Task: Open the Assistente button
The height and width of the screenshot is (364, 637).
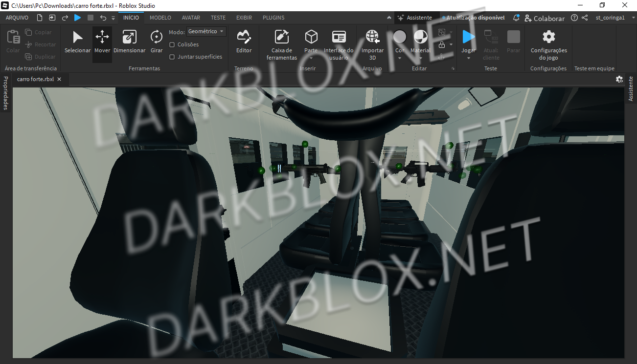Action: [414, 18]
